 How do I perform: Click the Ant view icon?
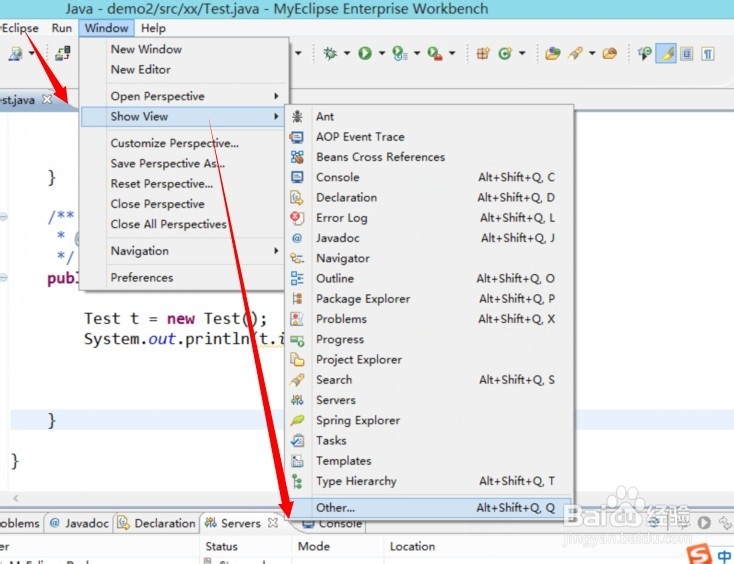click(x=297, y=117)
